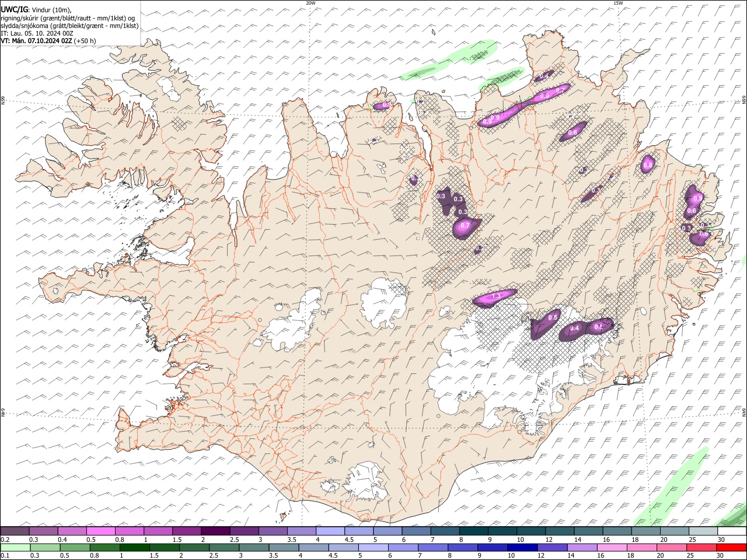747x560 pixels.
Task: Select top-row dark teal swatch at 8
Action: pos(474,531)
